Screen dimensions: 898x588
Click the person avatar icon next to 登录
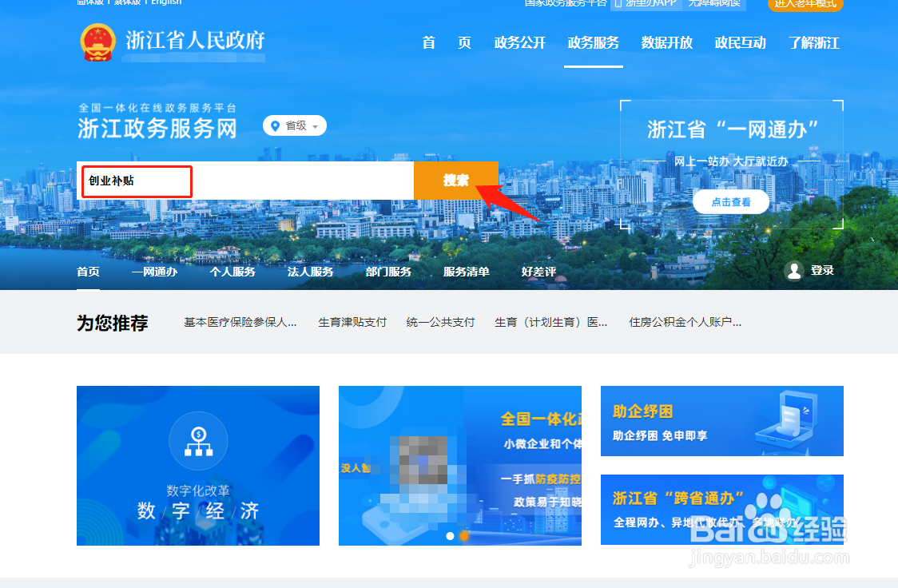794,271
